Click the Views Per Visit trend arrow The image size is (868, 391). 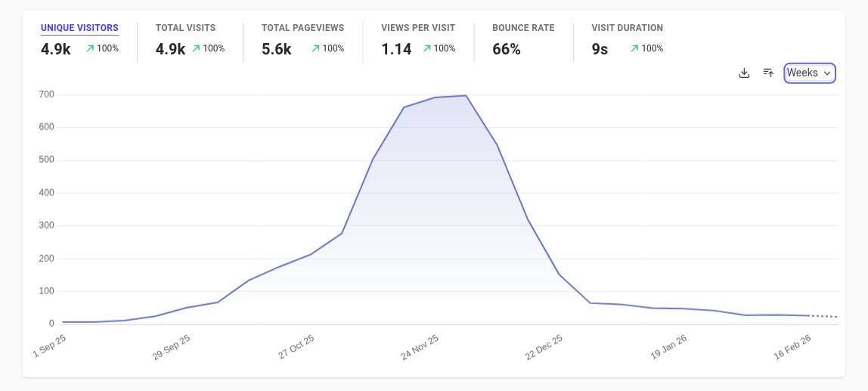(x=426, y=48)
